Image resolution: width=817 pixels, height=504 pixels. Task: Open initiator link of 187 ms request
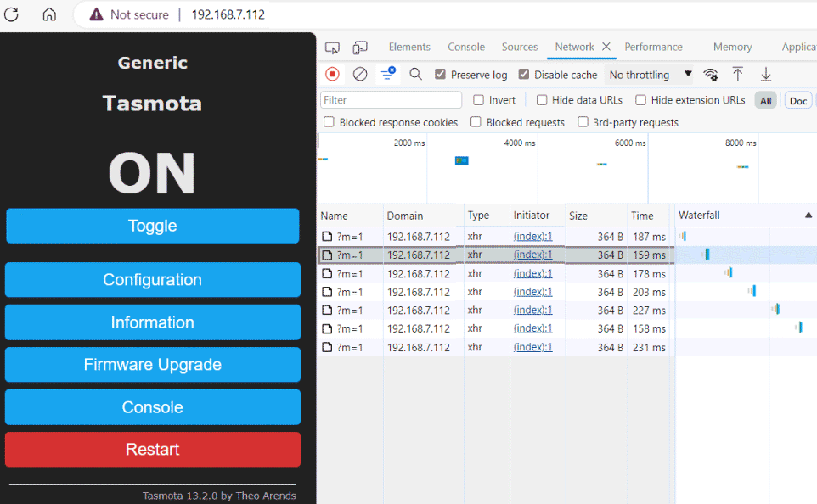pos(532,237)
